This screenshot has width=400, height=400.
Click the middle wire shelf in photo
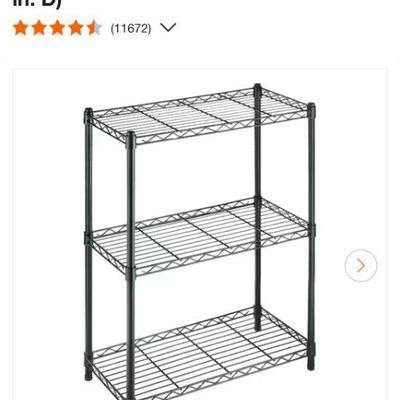199,237
